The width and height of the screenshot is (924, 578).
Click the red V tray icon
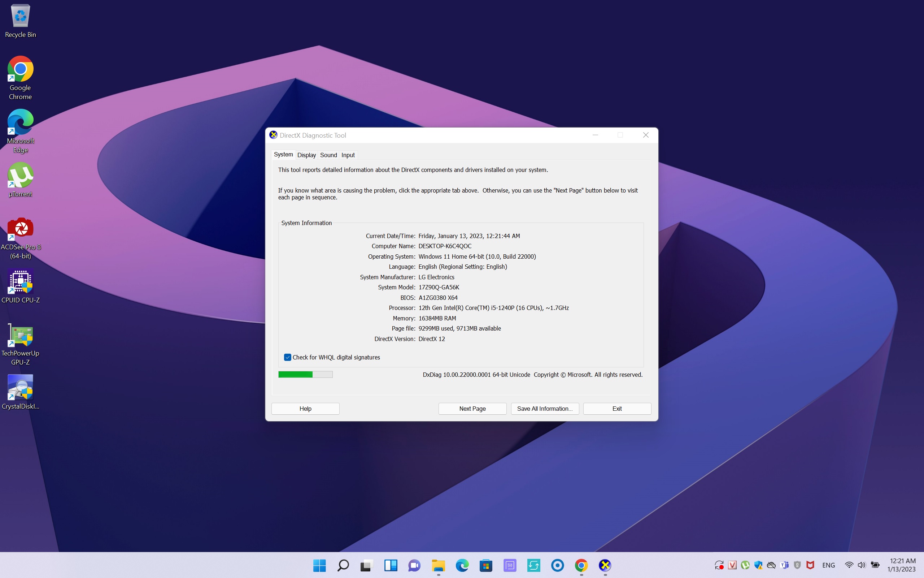(732, 565)
